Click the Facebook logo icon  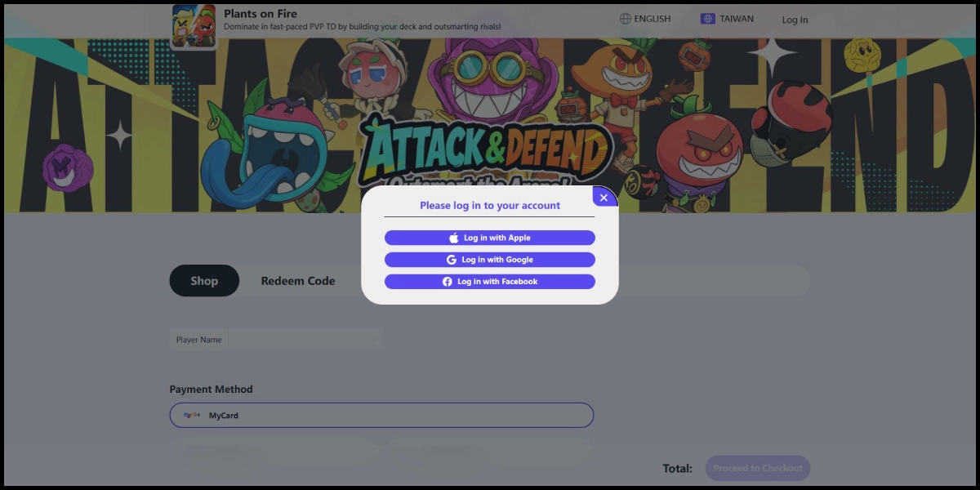click(448, 282)
